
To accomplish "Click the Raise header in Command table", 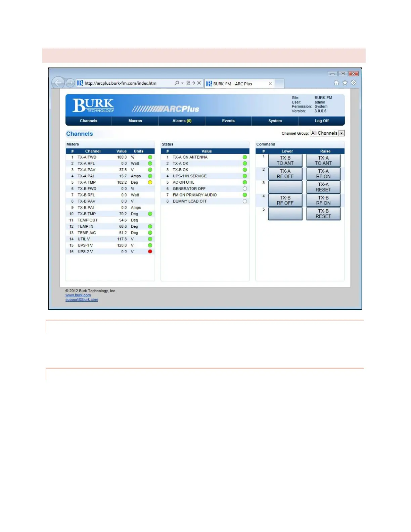I will pyautogui.click(x=325, y=151).
